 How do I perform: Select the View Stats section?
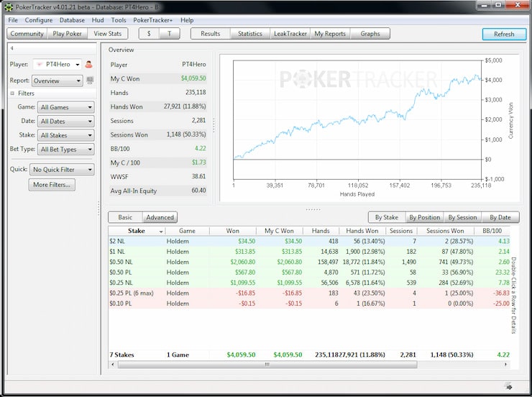tap(108, 34)
